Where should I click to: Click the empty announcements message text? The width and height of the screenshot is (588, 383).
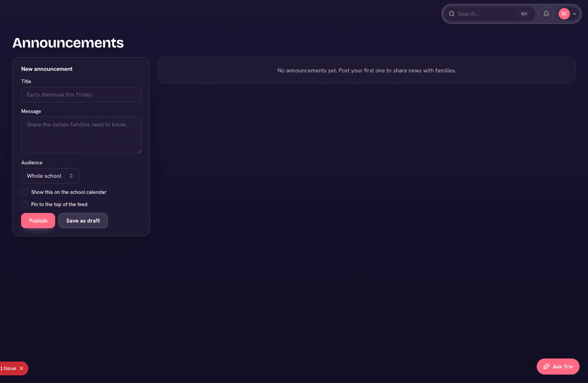click(x=367, y=70)
